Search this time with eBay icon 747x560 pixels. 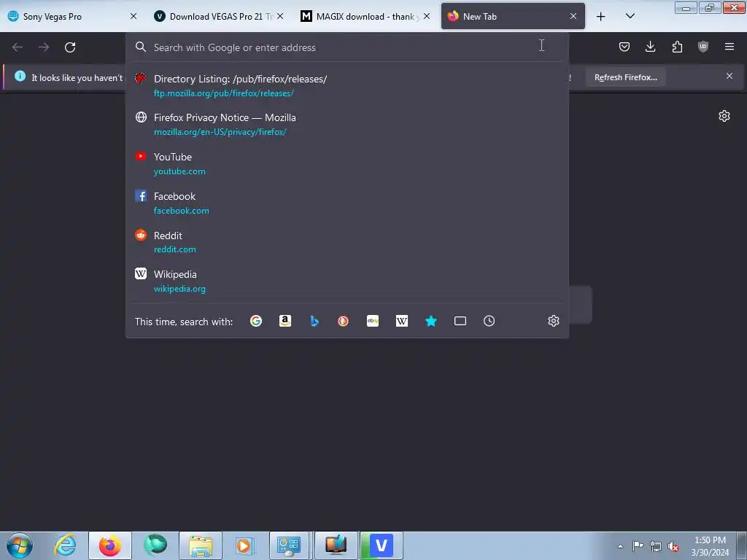[373, 321]
